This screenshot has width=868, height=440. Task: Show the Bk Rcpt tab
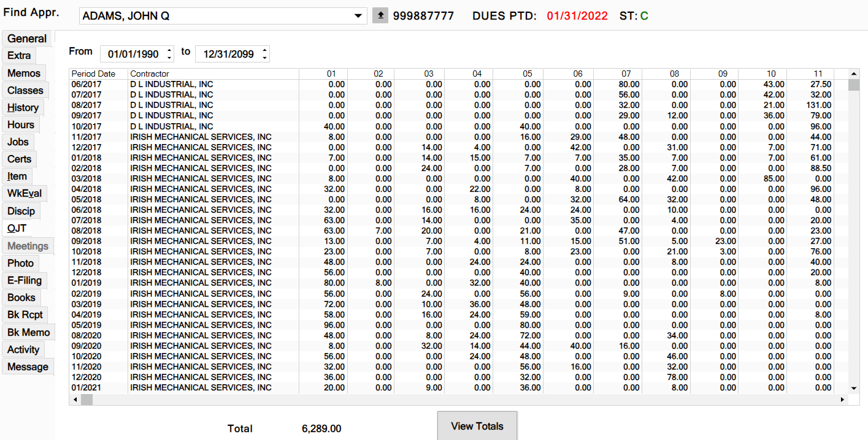point(25,314)
